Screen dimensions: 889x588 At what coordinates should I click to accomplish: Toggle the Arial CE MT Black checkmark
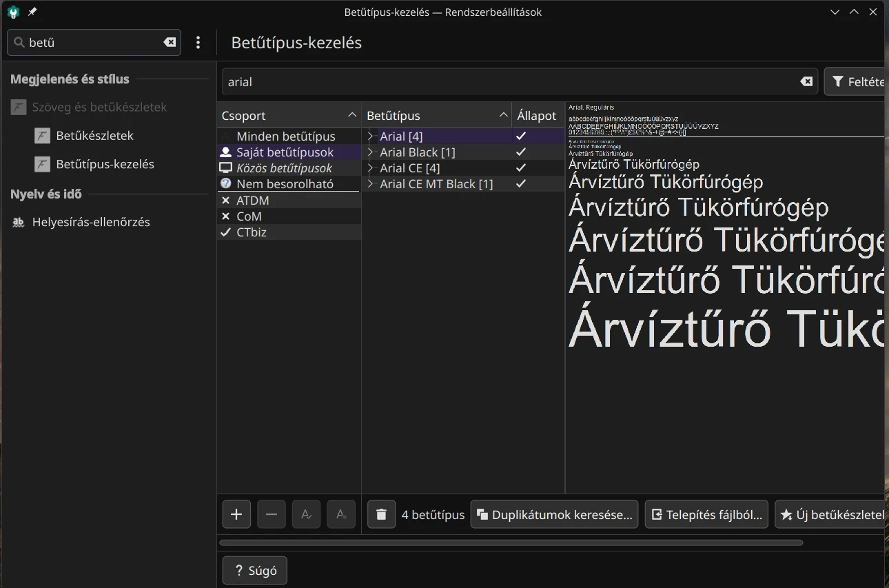click(521, 183)
